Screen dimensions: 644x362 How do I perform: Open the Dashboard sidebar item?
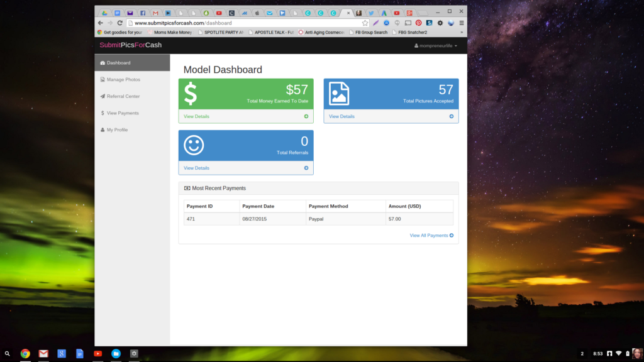tap(132, 63)
